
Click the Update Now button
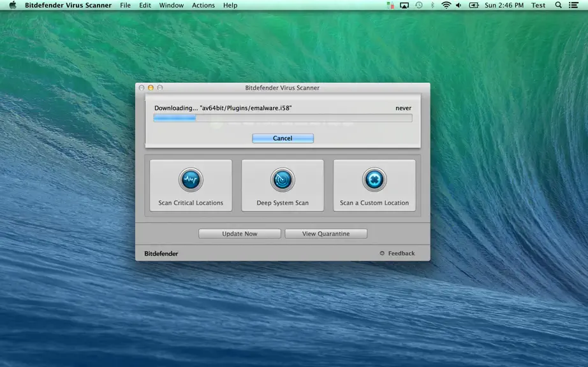click(240, 234)
